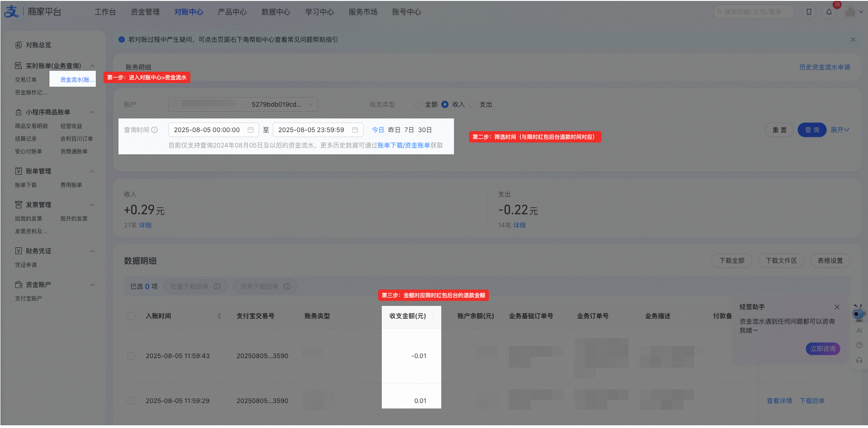
Task: Open the 服务市场 top menu
Action: click(x=363, y=12)
